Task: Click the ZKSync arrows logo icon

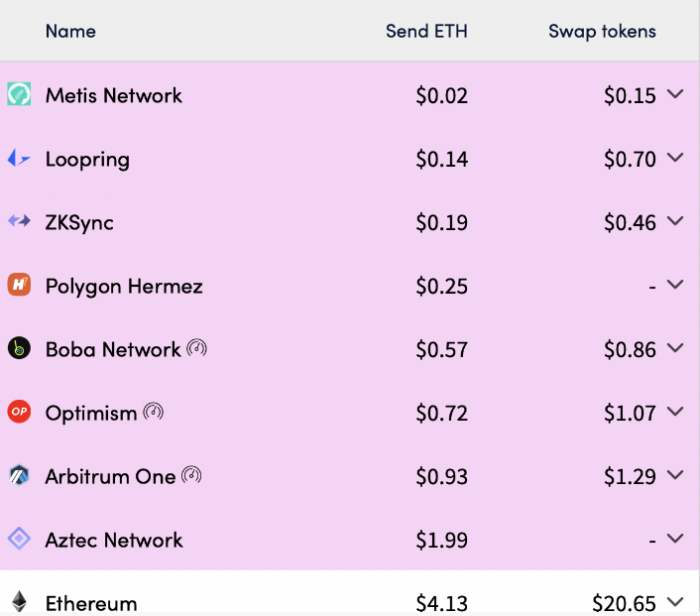Action: click(x=19, y=220)
